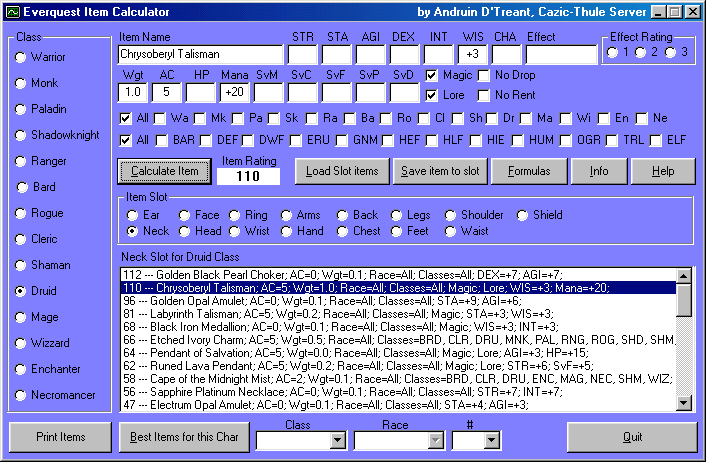
Task: Select the Mage class radio button
Action: pos(20,317)
